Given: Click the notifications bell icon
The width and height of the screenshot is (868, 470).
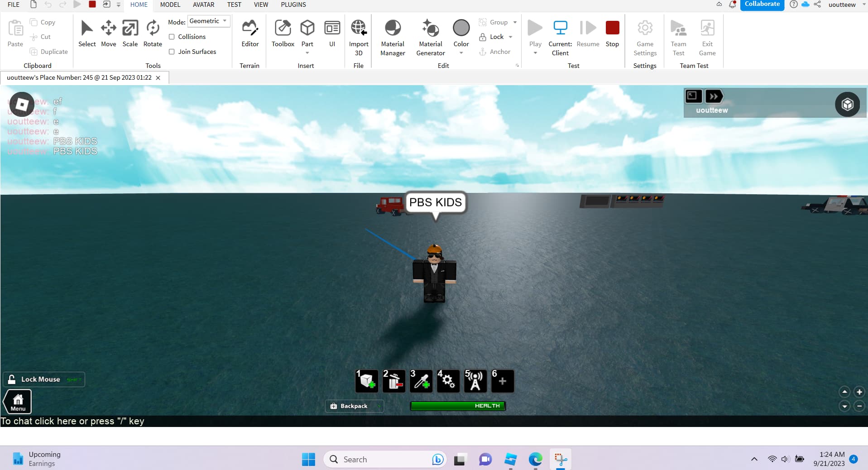Looking at the screenshot, I should (732, 5).
